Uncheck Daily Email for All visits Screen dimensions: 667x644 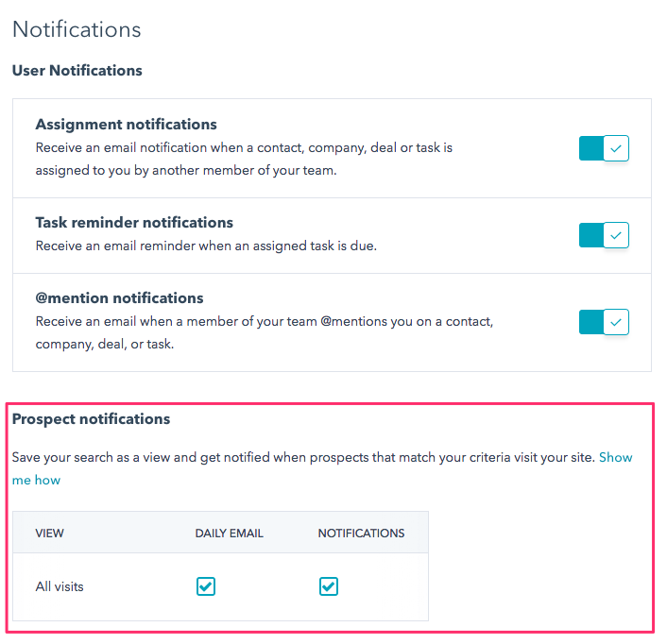206,586
